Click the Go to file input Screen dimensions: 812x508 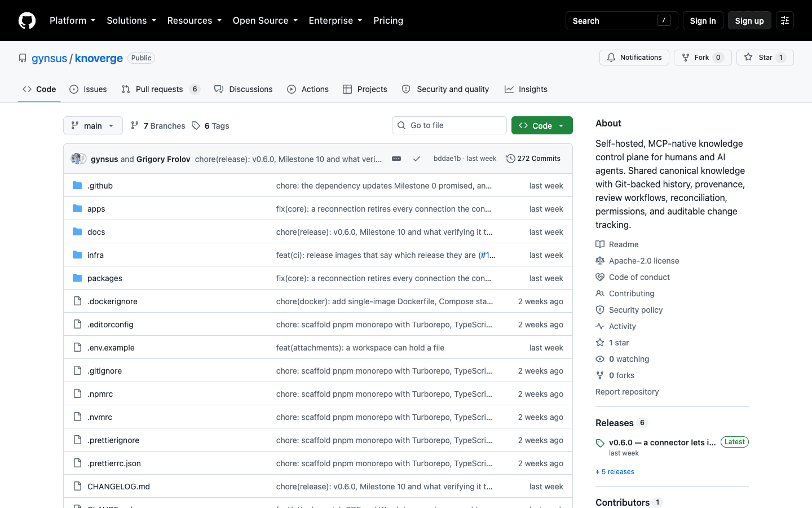pyautogui.click(x=449, y=125)
